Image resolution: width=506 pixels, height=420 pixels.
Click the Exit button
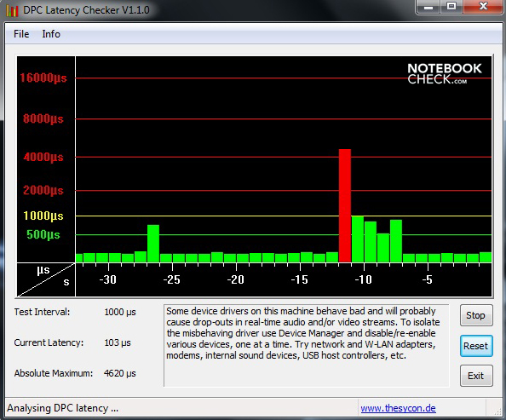[x=476, y=376]
